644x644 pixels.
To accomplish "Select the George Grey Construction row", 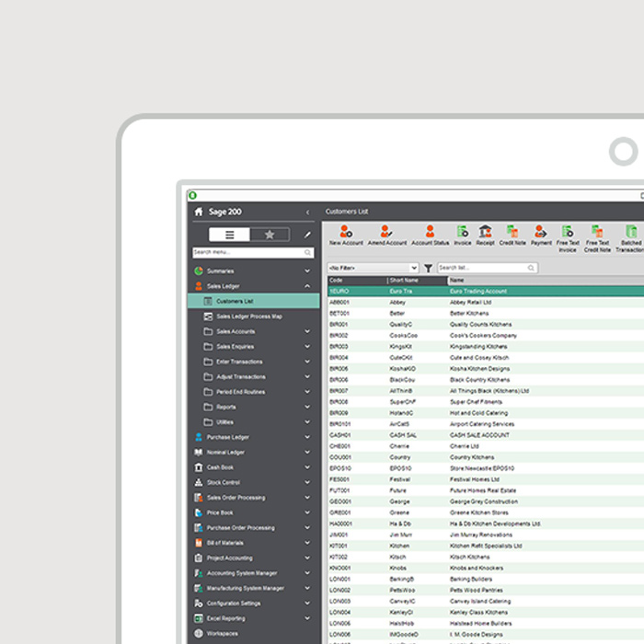I will pos(486,502).
